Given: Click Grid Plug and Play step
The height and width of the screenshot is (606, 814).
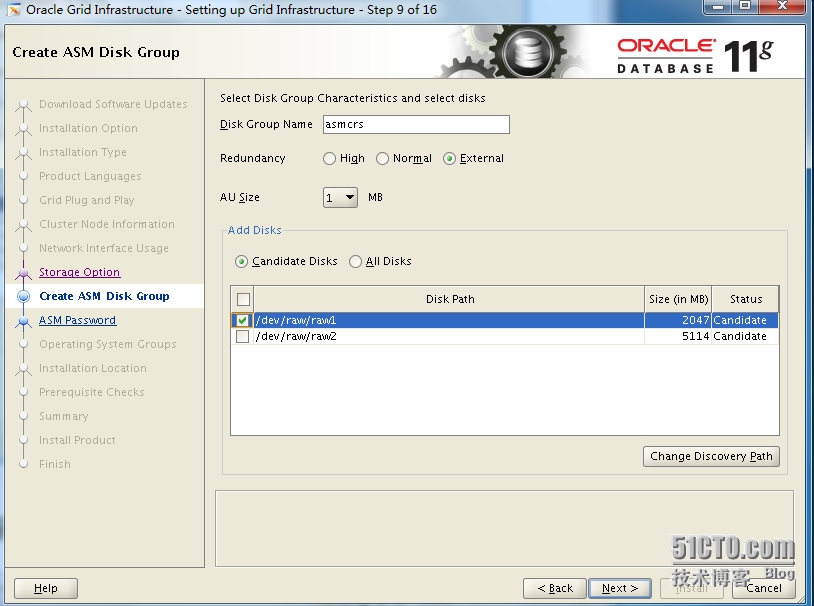Looking at the screenshot, I should tap(87, 200).
